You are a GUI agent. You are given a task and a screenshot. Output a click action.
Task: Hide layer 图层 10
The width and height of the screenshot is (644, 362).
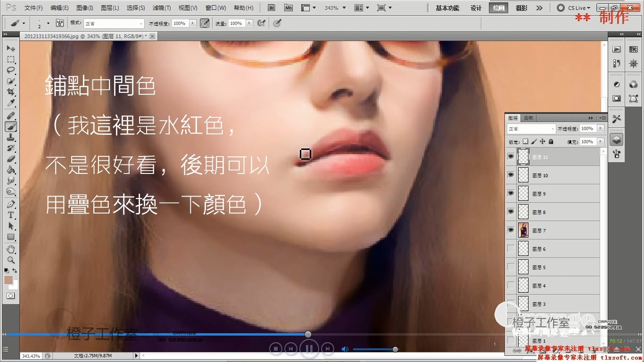(x=511, y=175)
